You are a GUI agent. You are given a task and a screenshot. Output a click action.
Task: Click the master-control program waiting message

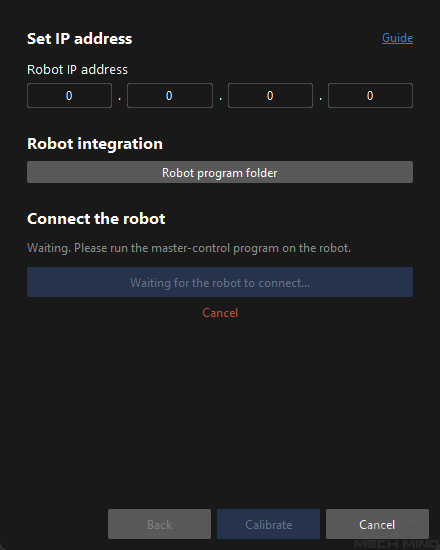pos(189,248)
